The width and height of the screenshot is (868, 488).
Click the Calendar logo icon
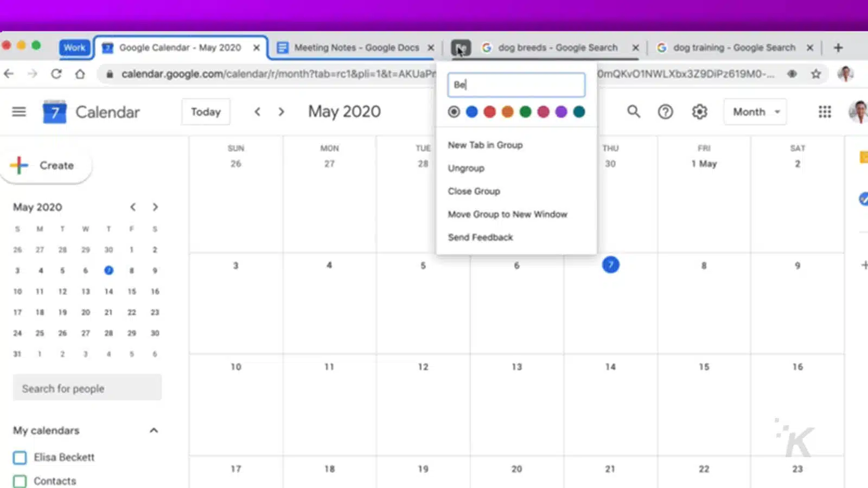tap(54, 112)
